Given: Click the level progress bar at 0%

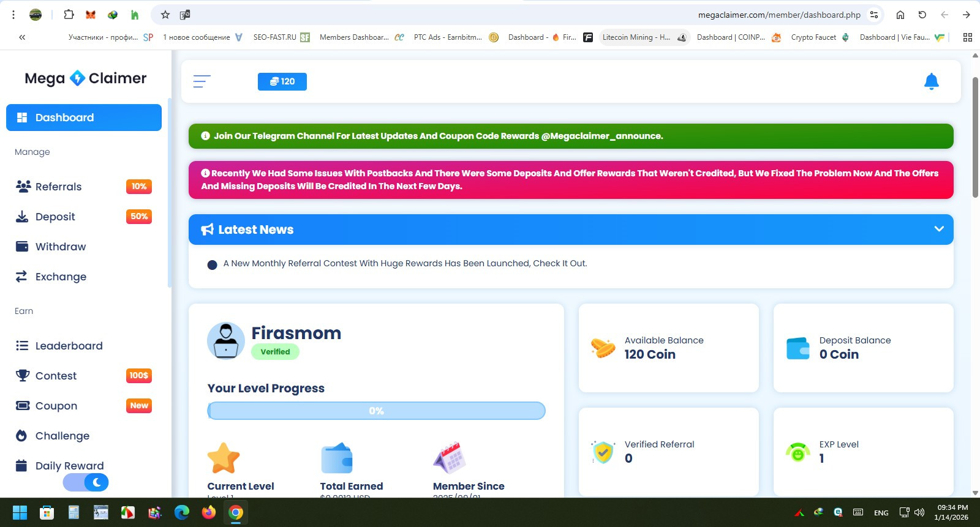Looking at the screenshot, I should point(376,411).
